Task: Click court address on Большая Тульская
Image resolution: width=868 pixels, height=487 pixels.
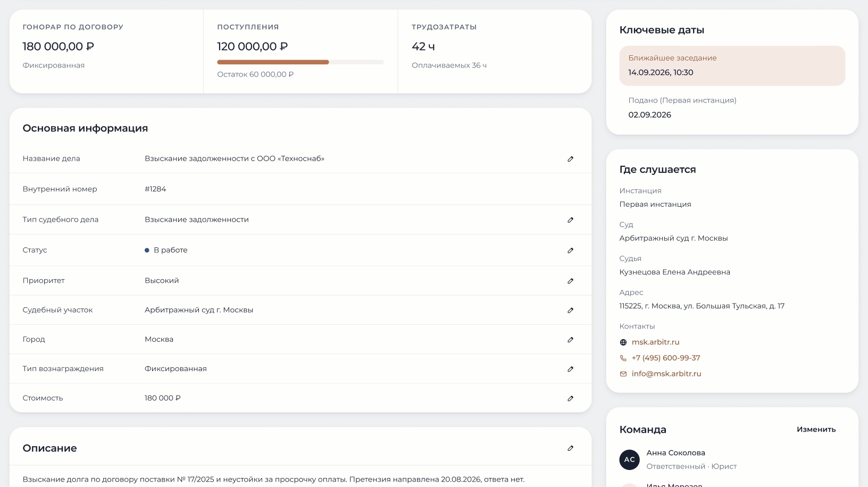Action: [702, 306]
